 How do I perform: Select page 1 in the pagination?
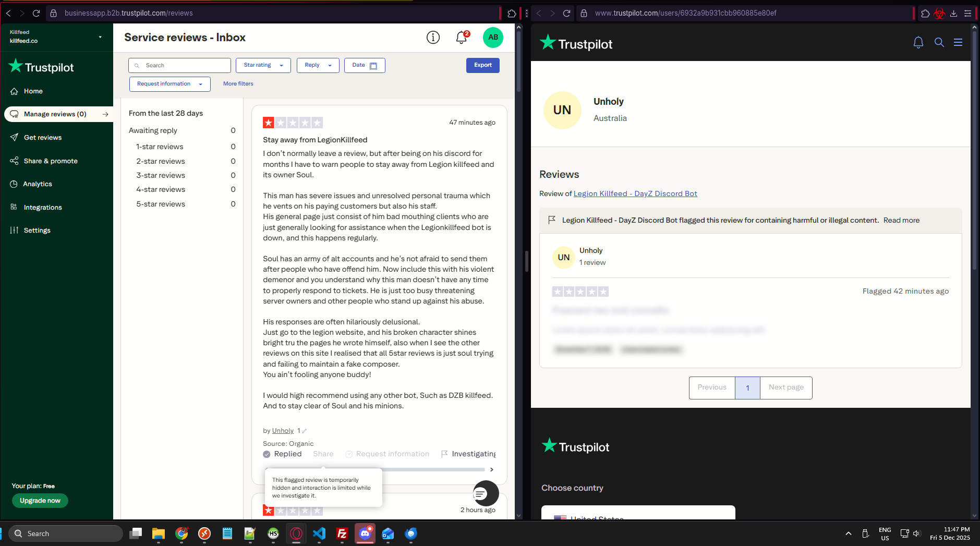pyautogui.click(x=747, y=387)
